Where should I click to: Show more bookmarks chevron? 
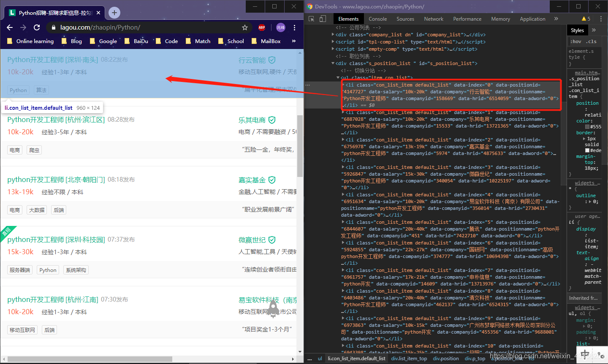click(294, 41)
